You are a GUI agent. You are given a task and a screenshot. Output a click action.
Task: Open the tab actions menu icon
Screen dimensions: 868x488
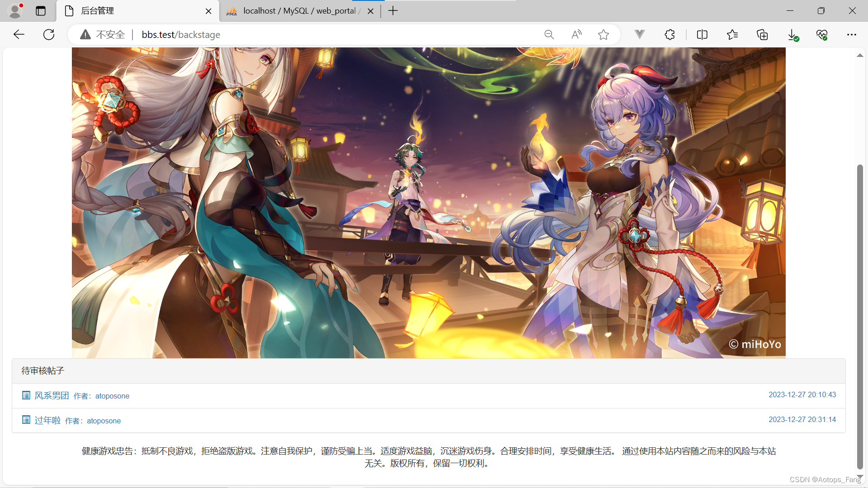41,11
